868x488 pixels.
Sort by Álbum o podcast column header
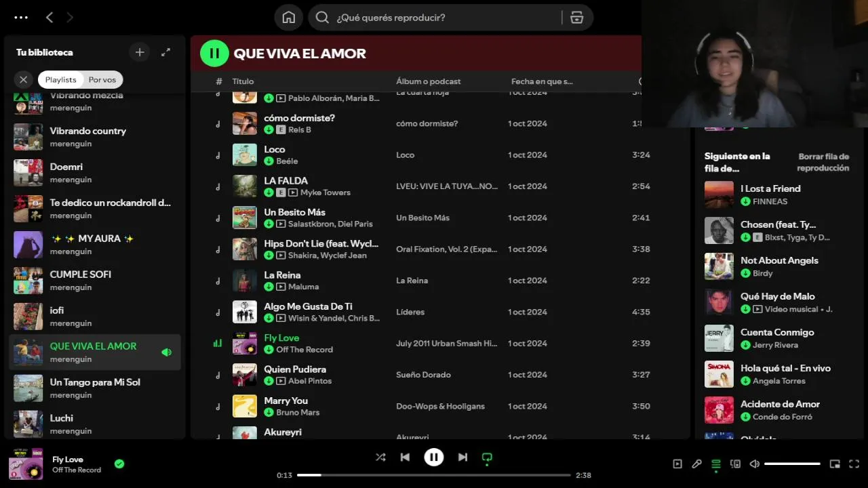(x=429, y=81)
